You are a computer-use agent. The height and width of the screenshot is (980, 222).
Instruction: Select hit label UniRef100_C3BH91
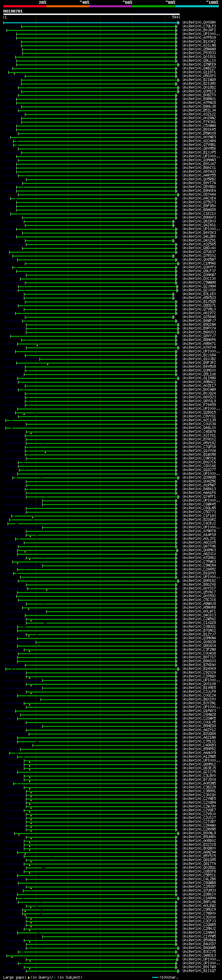click(199, 791)
